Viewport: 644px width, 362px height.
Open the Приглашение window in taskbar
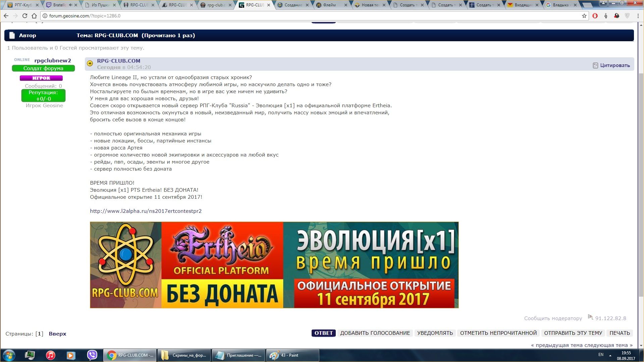[x=238, y=355]
